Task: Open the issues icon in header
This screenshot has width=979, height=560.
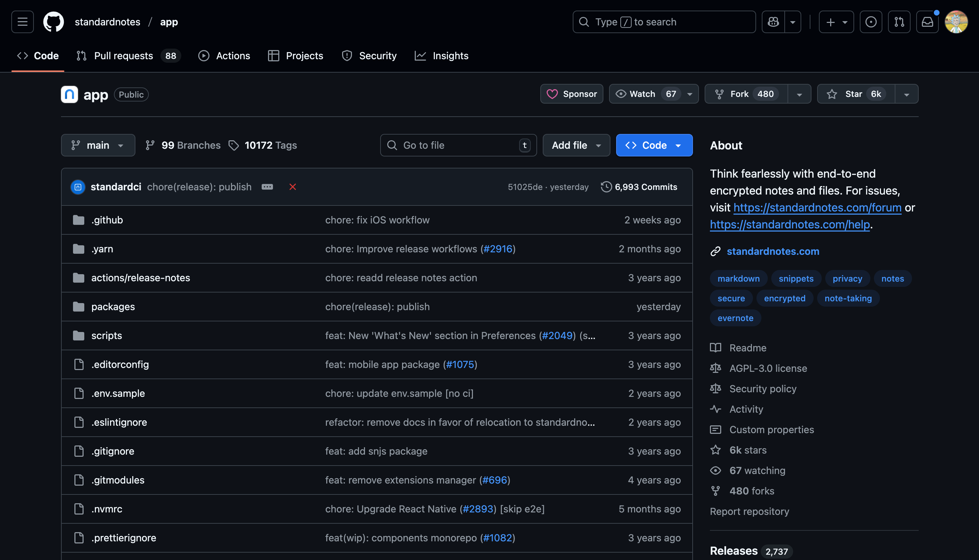Action: click(870, 22)
